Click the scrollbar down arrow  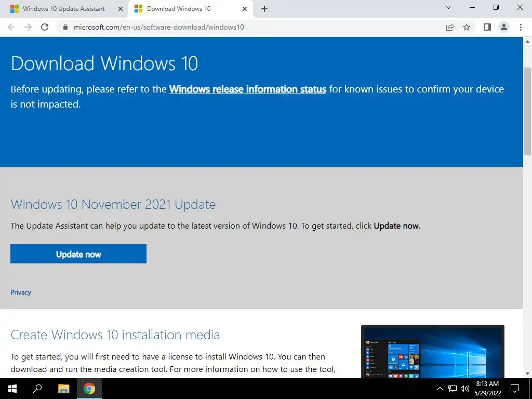(527, 374)
